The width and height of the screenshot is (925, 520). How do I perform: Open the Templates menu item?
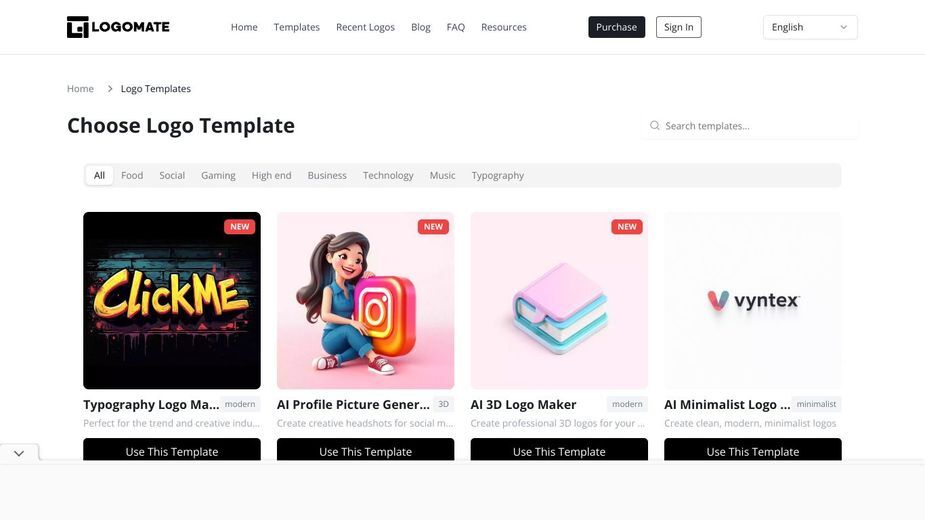tap(296, 27)
